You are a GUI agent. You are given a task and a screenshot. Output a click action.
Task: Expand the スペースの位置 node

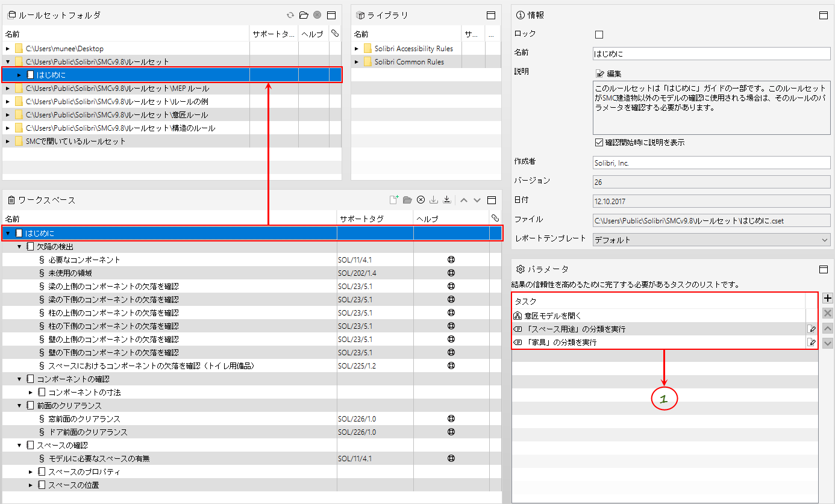click(x=31, y=485)
